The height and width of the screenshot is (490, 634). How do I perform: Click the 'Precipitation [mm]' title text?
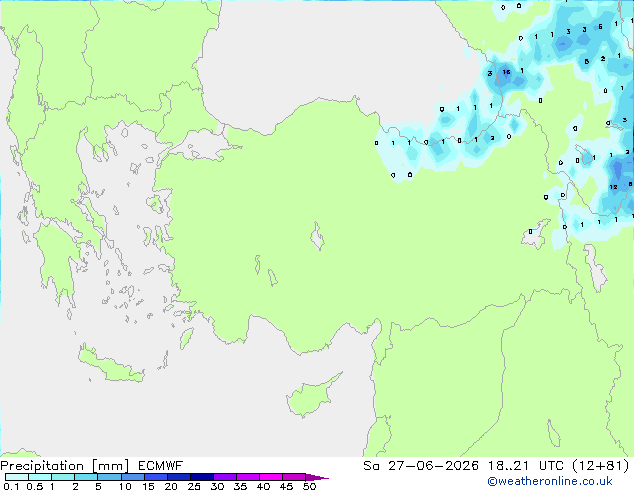point(65,466)
